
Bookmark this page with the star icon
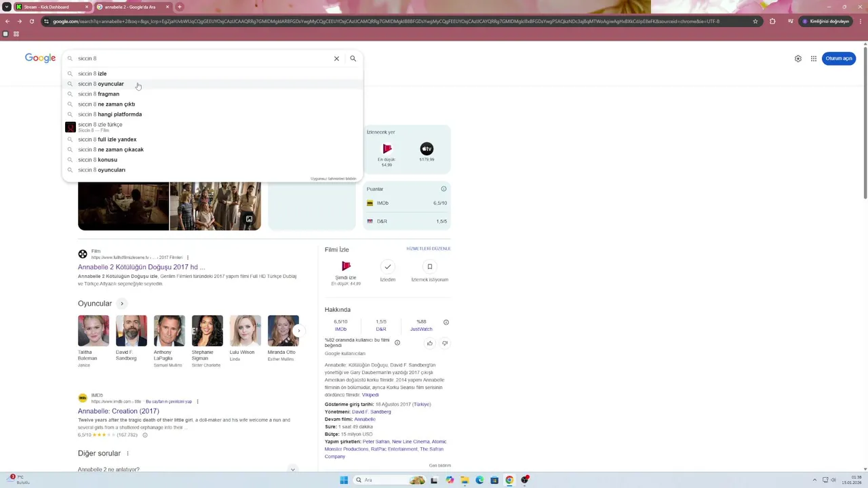point(755,21)
